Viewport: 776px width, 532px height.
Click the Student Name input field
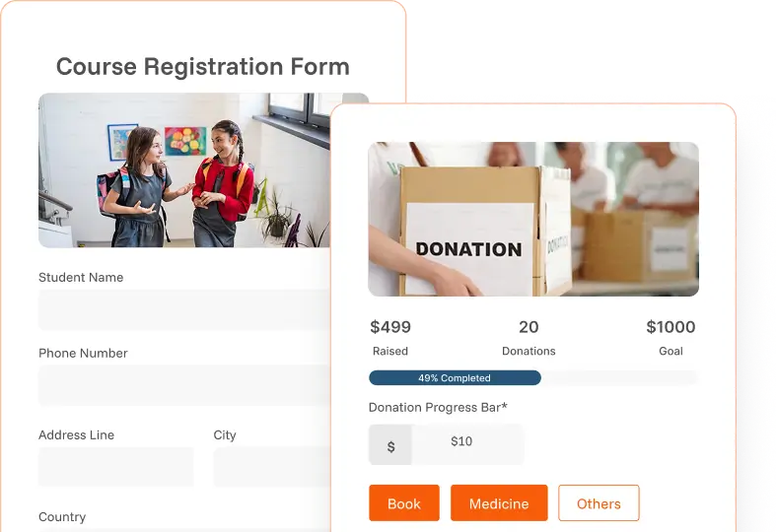pos(184,310)
